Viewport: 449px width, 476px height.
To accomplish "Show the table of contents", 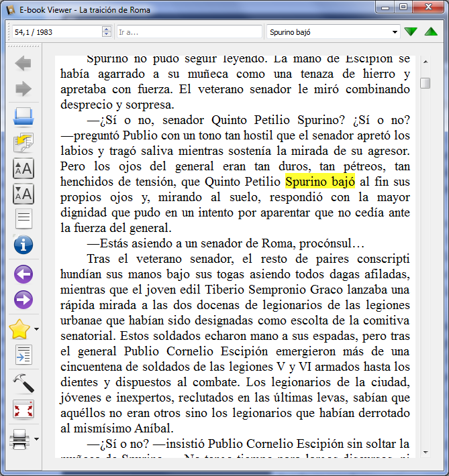I will 23,219.
